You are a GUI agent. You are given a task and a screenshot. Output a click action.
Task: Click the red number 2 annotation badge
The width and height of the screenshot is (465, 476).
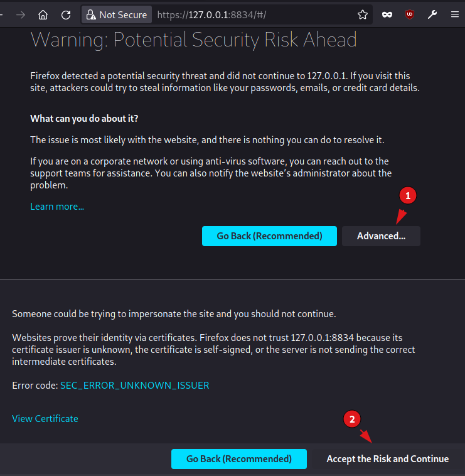point(353,419)
